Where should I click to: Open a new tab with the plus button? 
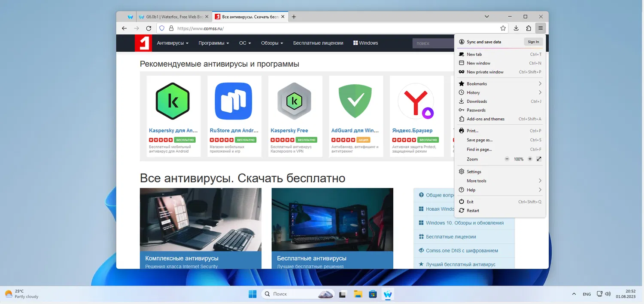[x=294, y=17]
